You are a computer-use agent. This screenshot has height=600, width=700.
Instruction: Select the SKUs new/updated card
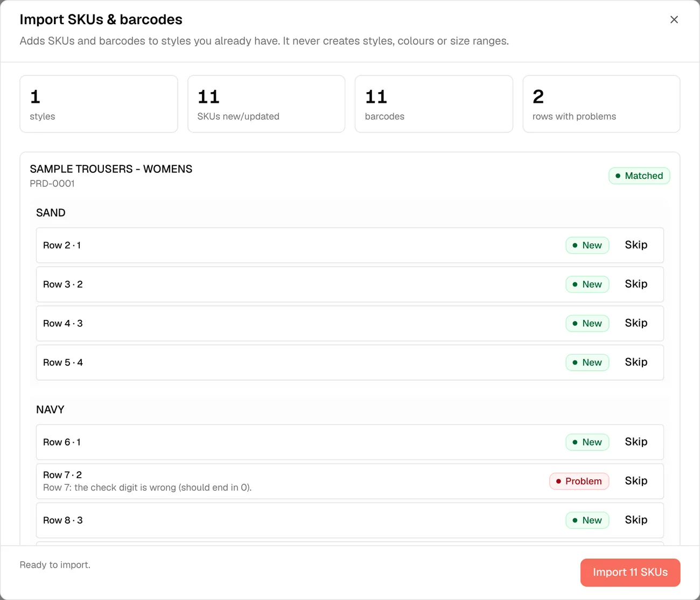click(x=266, y=104)
